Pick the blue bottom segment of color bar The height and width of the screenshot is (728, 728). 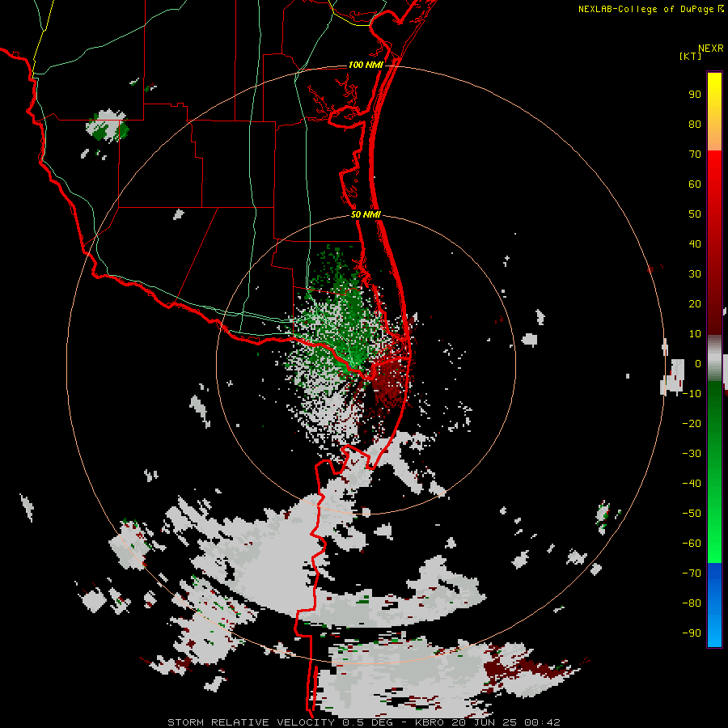[714, 605]
